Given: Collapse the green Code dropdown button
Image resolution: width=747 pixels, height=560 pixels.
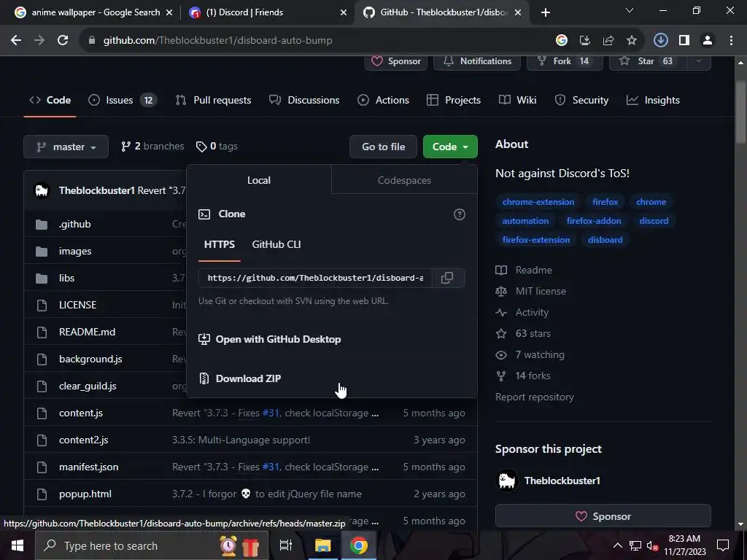Looking at the screenshot, I should (x=450, y=147).
